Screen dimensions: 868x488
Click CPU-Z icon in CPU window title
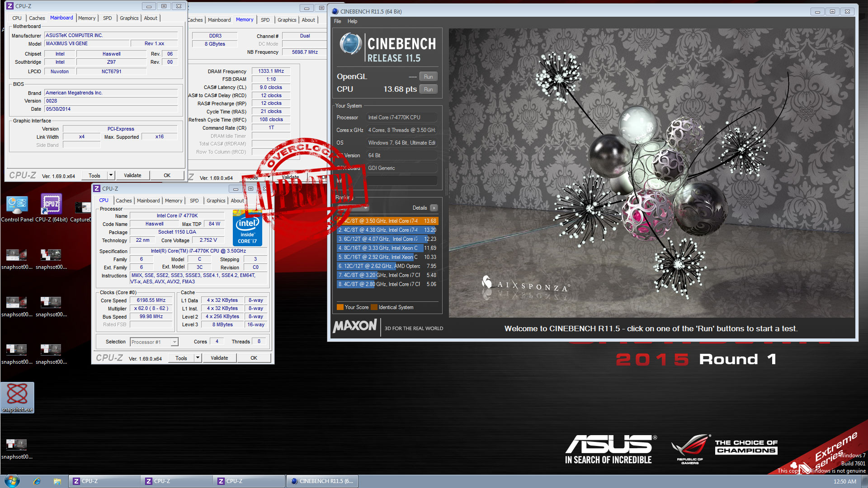point(97,188)
